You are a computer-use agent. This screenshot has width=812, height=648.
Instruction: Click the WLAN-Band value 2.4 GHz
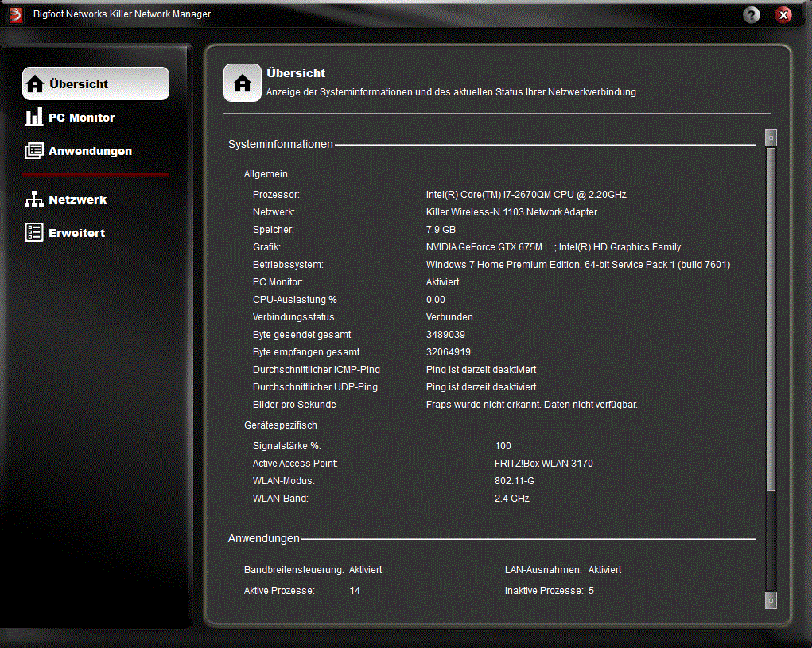(512, 499)
